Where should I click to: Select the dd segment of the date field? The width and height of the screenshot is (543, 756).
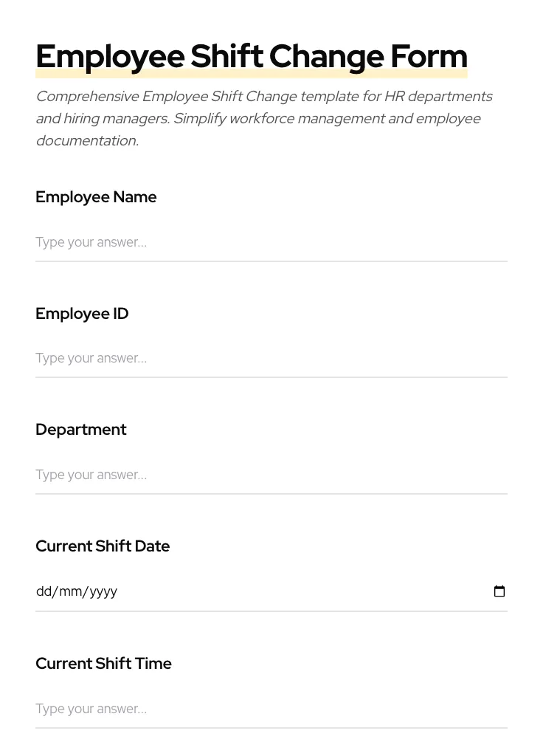tap(44, 591)
